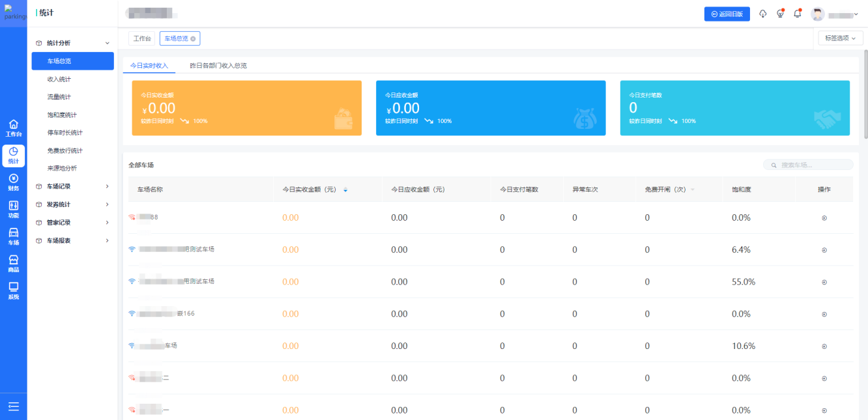
Task: Select the 商品 shop icon in sidebar
Action: point(13,264)
